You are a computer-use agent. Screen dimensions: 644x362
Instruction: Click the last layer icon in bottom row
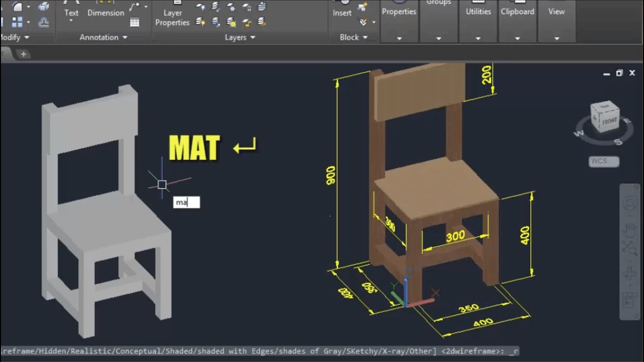coord(262,22)
